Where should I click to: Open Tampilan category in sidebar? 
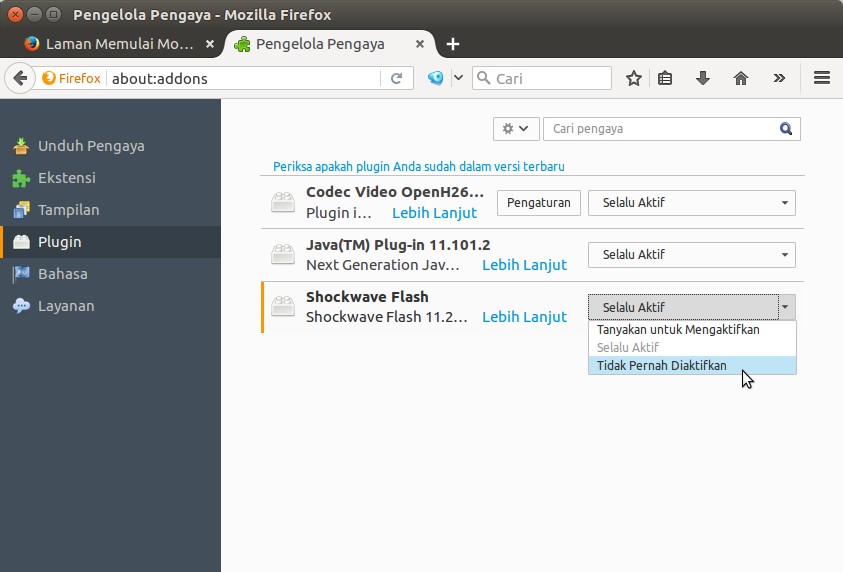[x=110, y=210]
